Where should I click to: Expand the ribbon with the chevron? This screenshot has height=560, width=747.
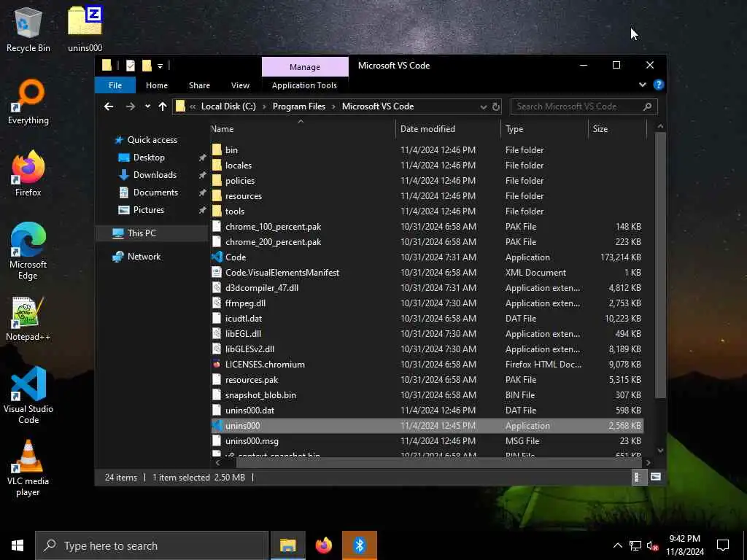(643, 85)
